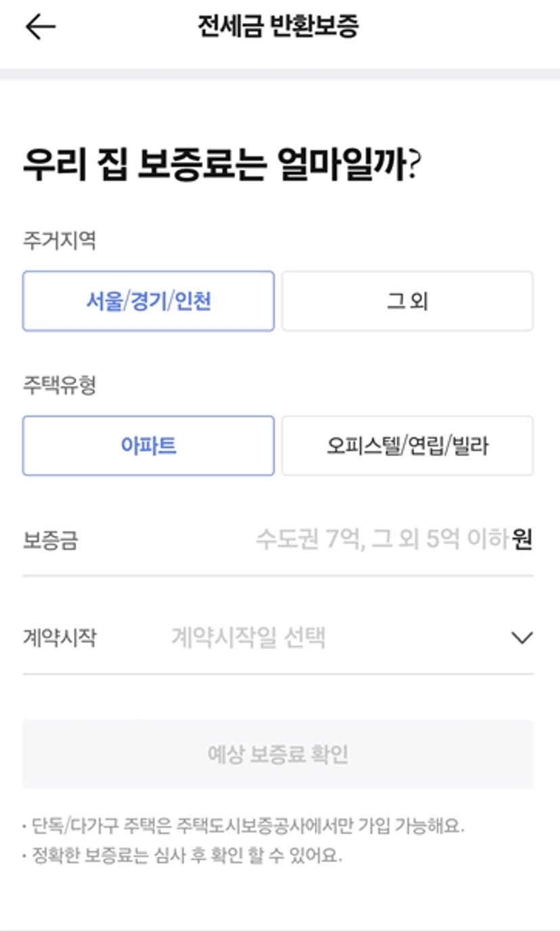Click the 전세금 반환보증 page title
The width and height of the screenshot is (560, 931).
coord(278,27)
